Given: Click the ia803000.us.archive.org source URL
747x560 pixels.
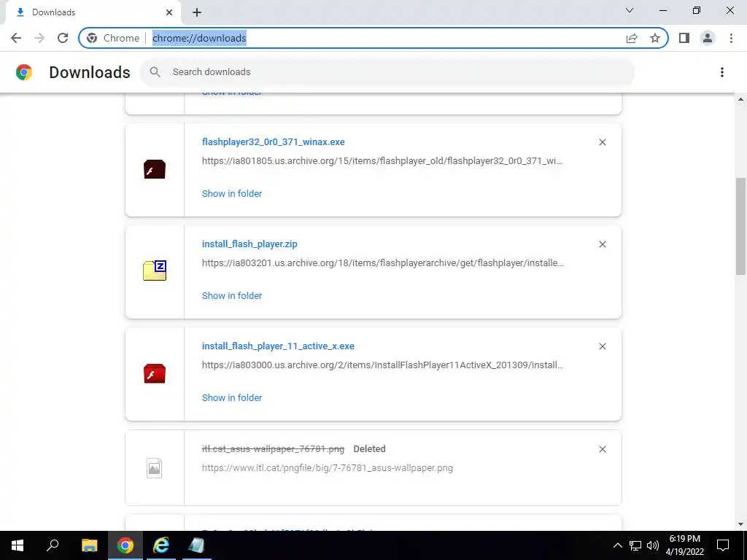Looking at the screenshot, I should (x=382, y=365).
